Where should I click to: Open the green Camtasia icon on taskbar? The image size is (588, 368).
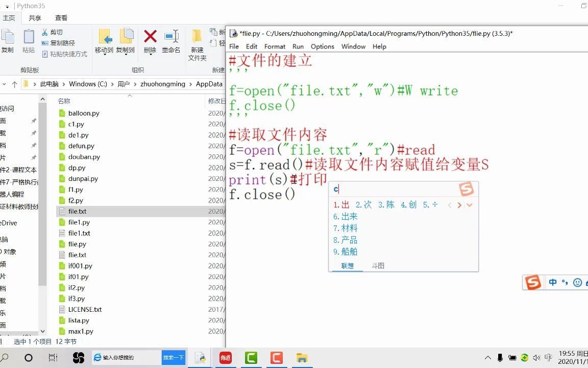pyautogui.click(x=251, y=357)
